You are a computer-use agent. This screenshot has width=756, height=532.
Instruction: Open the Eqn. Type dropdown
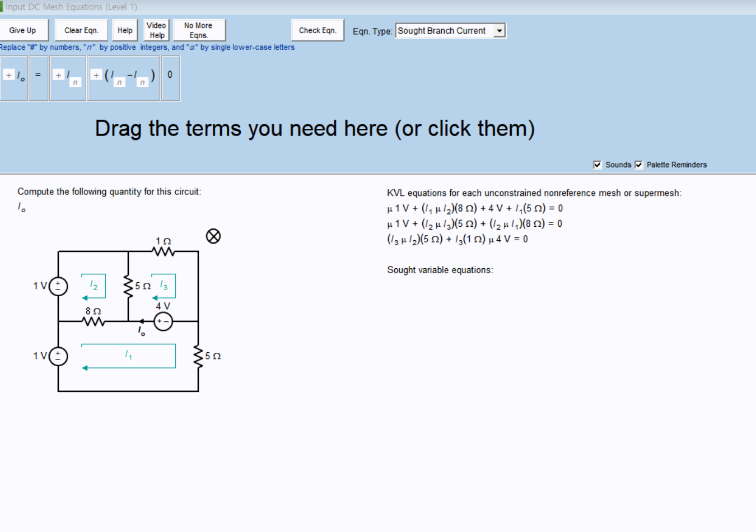500,30
